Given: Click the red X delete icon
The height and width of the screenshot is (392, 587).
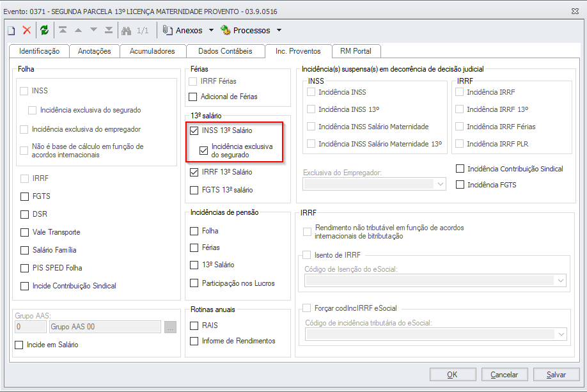Looking at the screenshot, I should pyautogui.click(x=27, y=31).
